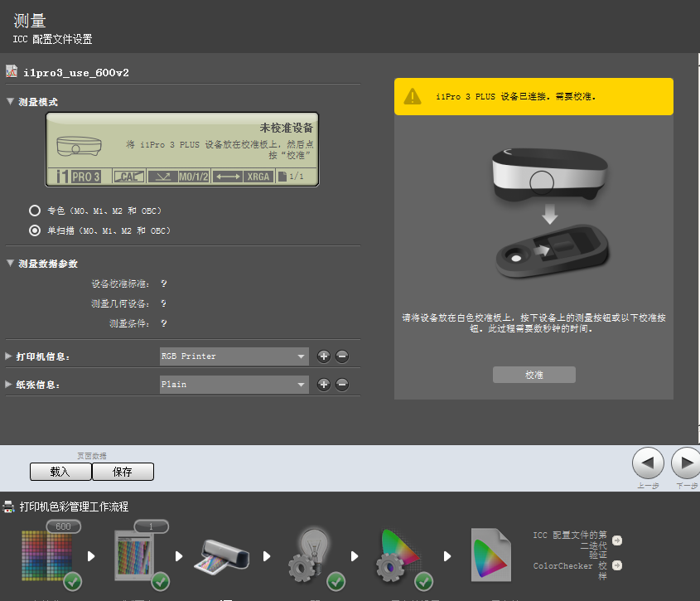Screen dimensions: 700x601
Task: Click the double-arrow scan direction indicator
Action: (227, 177)
